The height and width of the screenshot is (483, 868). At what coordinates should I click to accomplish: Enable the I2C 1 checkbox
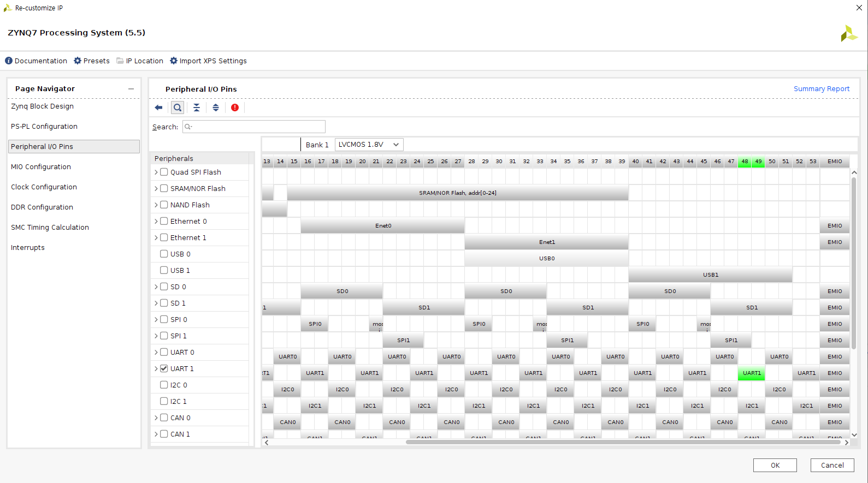pyautogui.click(x=164, y=401)
